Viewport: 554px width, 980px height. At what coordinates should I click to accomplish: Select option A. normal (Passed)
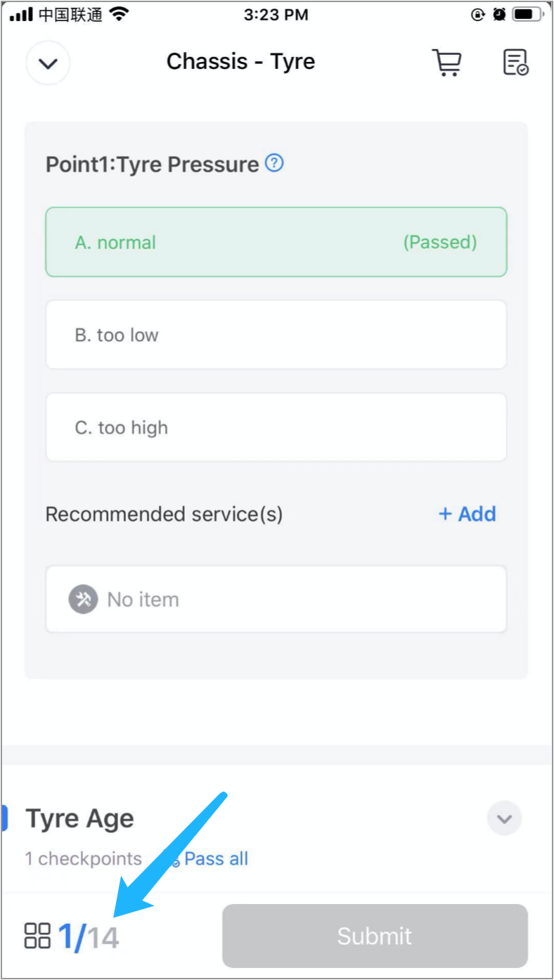tap(276, 243)
